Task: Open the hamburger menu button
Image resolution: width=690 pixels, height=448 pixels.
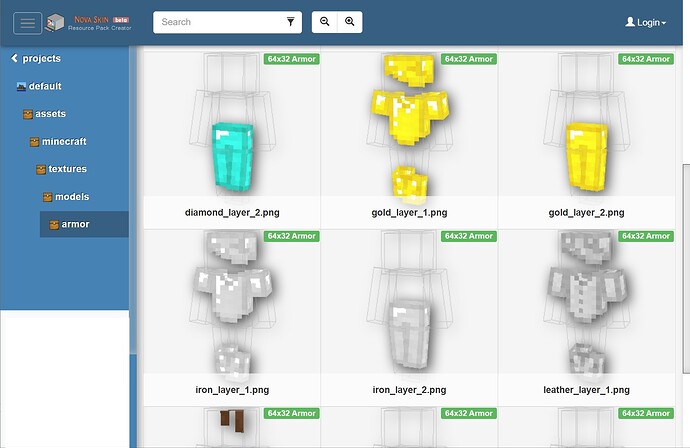Action: (x=27, y=23)
